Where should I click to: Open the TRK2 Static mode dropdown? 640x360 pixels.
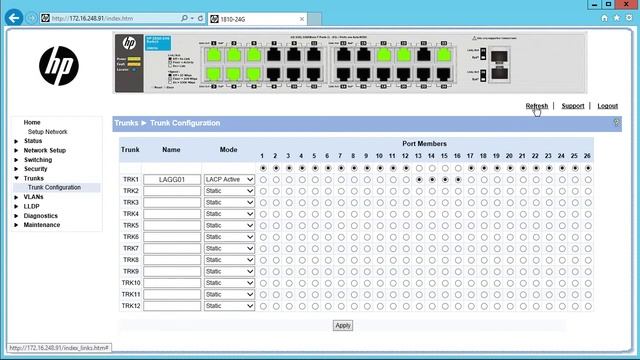[229, 191]
